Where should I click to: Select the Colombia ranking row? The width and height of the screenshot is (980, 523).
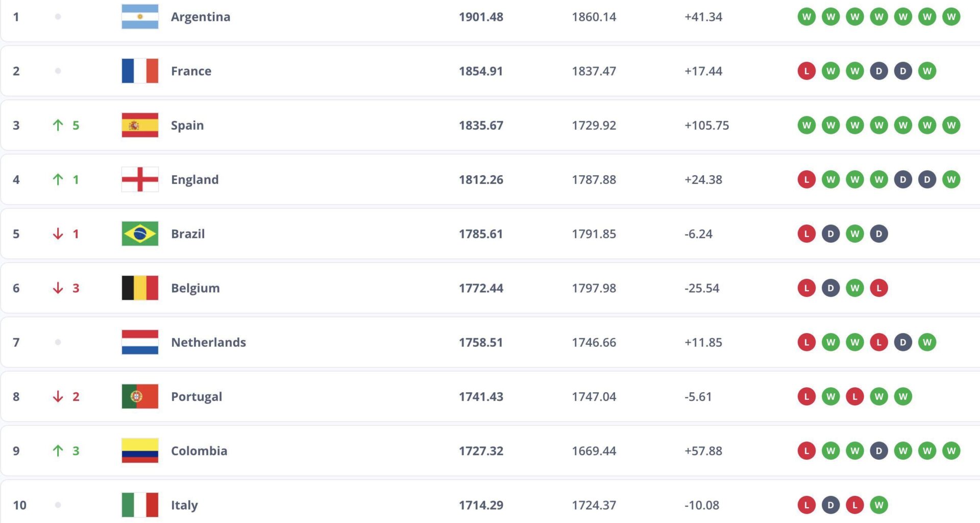(x=490, y=450)
